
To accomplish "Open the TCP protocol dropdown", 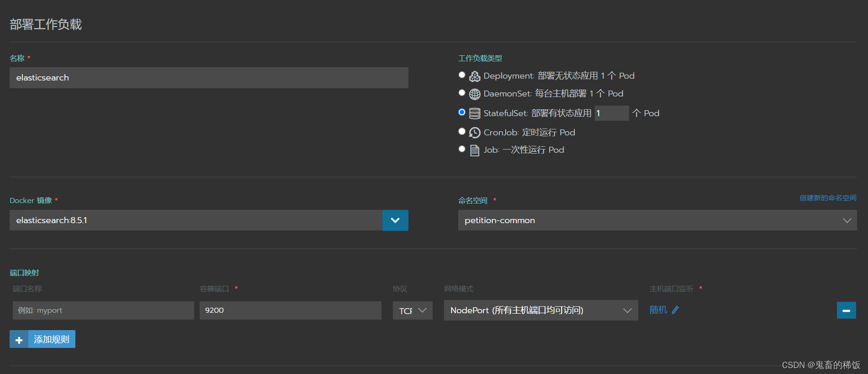I will tap(413, 310).
